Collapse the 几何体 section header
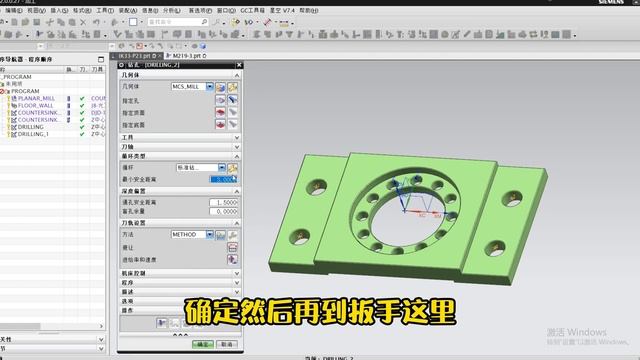This screenshot has height=360, width=640. [180, 75]
